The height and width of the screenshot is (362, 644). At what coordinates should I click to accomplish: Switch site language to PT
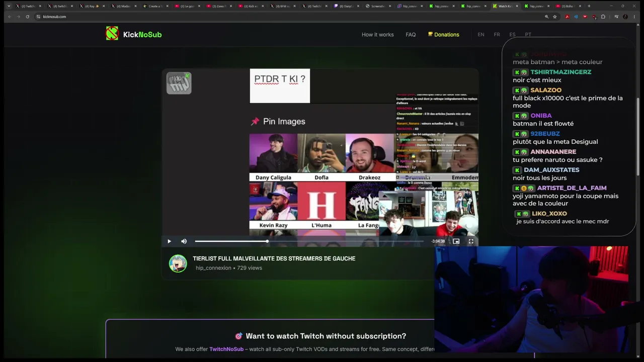pos(528,35)
